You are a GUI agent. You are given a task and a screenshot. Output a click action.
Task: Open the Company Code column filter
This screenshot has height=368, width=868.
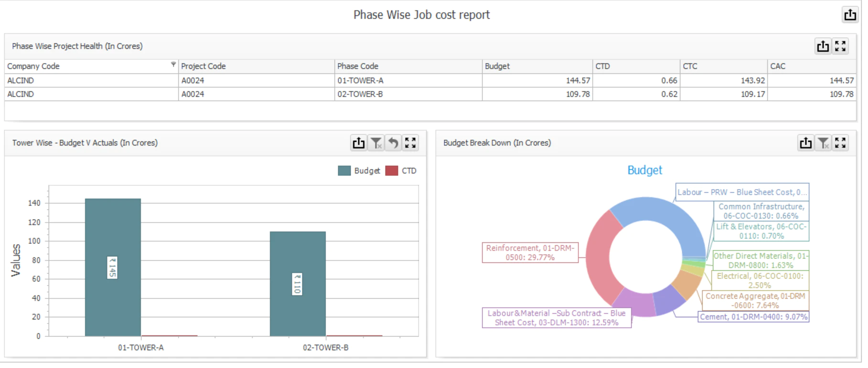[173, 64]
